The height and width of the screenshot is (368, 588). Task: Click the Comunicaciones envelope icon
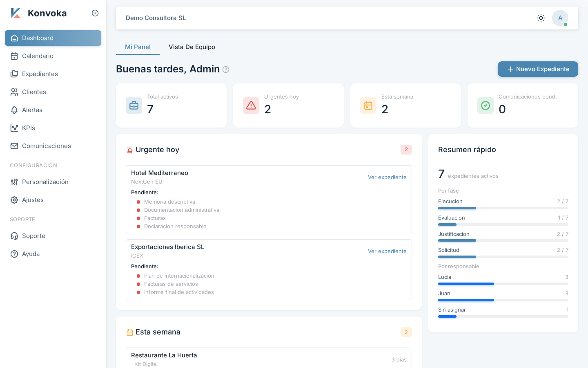tap(14, 146)
